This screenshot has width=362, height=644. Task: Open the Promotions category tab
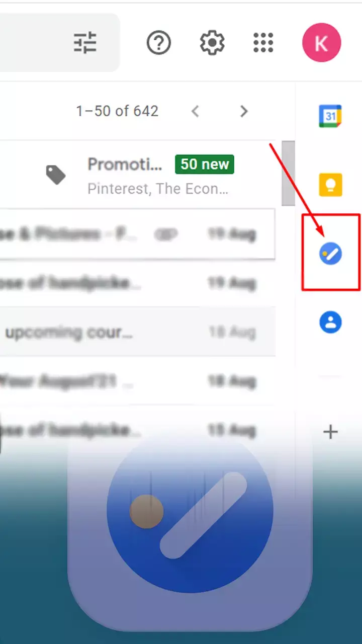click(138, 175)
